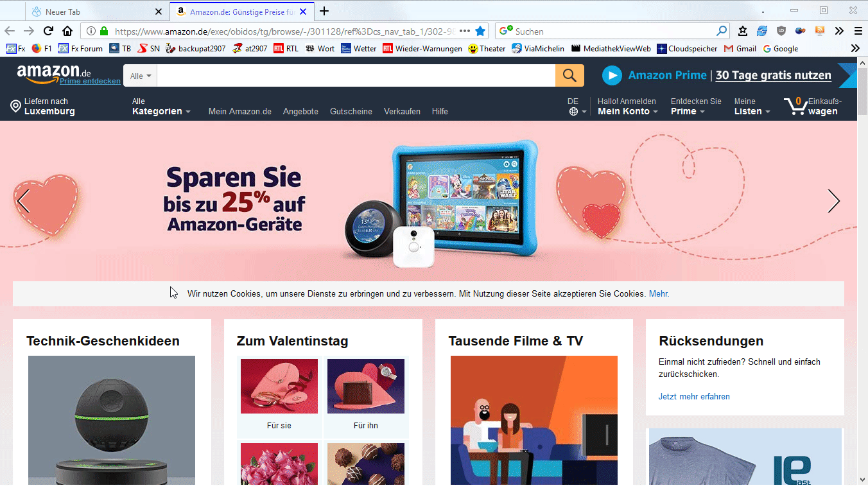Click the Mehr link in cookie notice
This screenshot has width=868, height=497.
[658, 294]
